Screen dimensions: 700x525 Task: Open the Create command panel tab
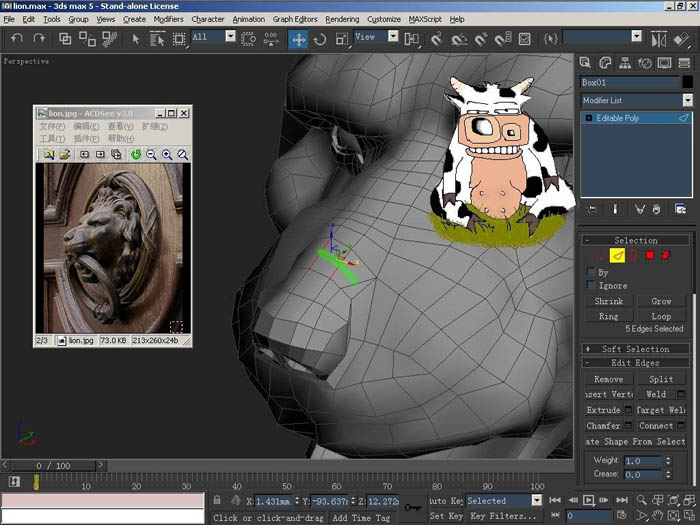585,63
